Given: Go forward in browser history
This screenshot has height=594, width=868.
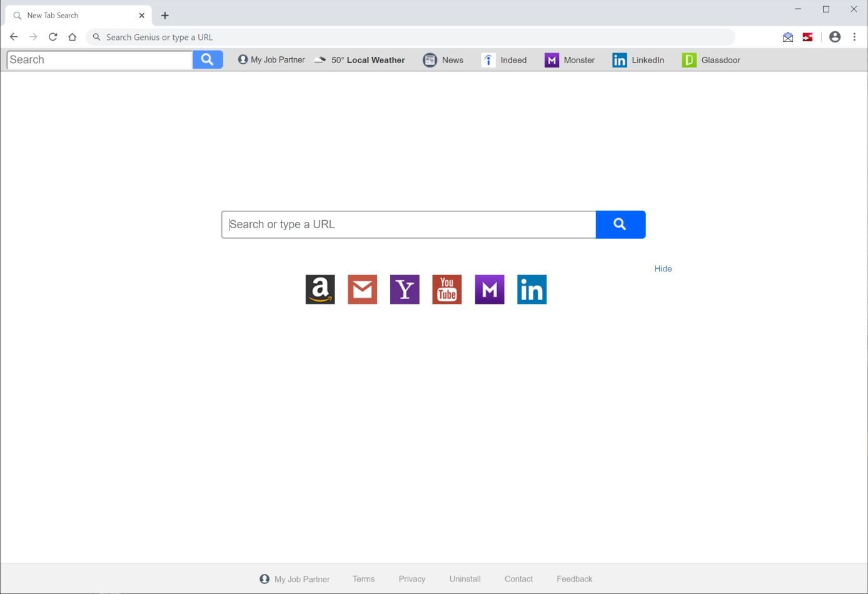Looking at the screenshot, I should pos(33,37).
